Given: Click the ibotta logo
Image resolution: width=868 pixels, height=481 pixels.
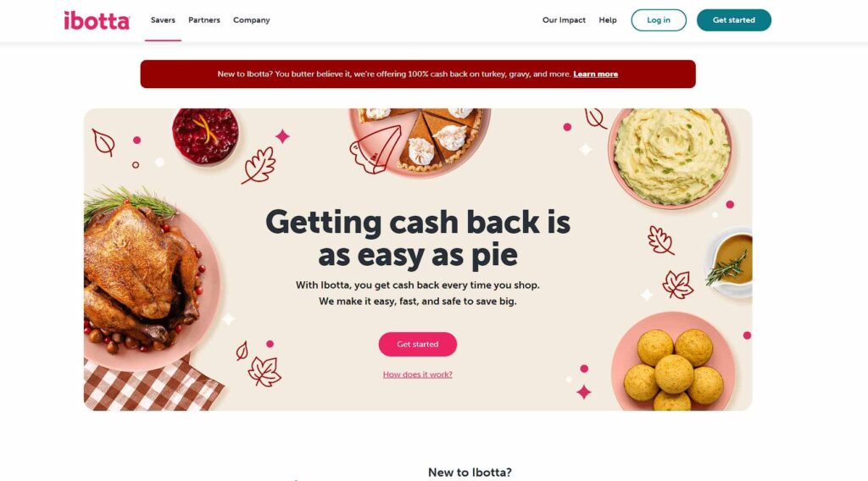Looking at the screenshot, I should click(x=97, y=20).
